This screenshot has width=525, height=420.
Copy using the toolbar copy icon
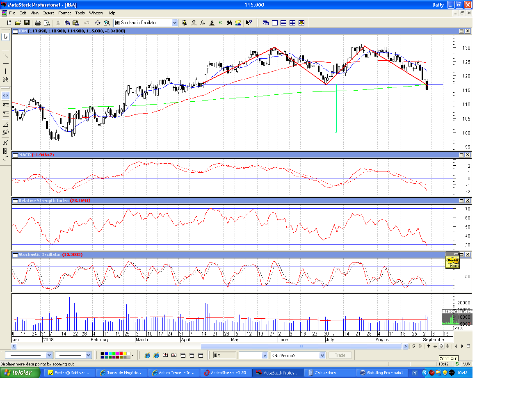[x=67, y=23]
